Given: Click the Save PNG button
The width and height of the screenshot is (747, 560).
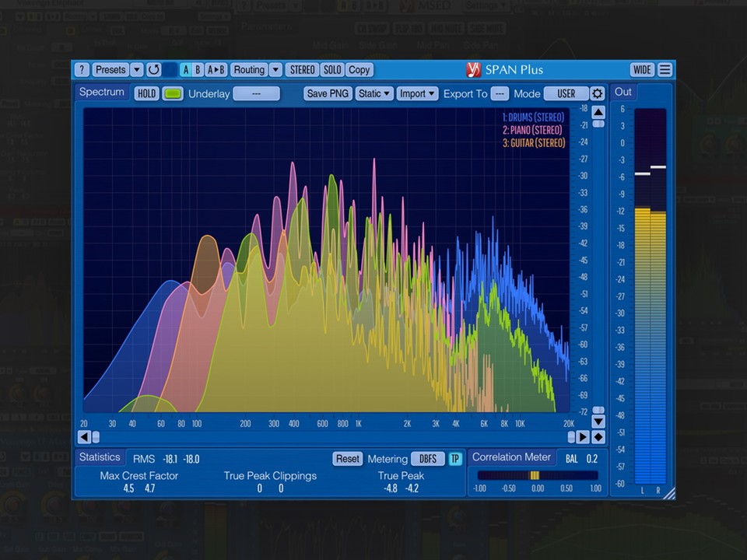Looking at the screenshot, I should (x=328, y=94).
